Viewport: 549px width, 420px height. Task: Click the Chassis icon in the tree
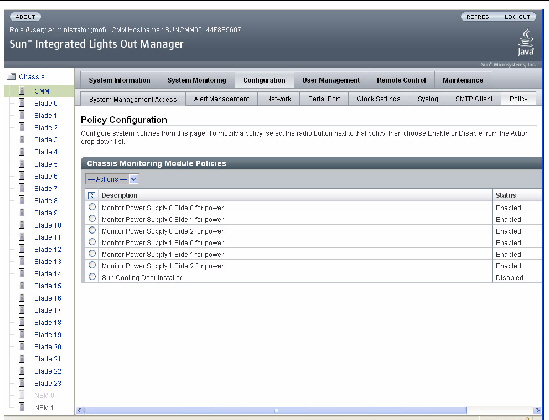coord(12,76)
